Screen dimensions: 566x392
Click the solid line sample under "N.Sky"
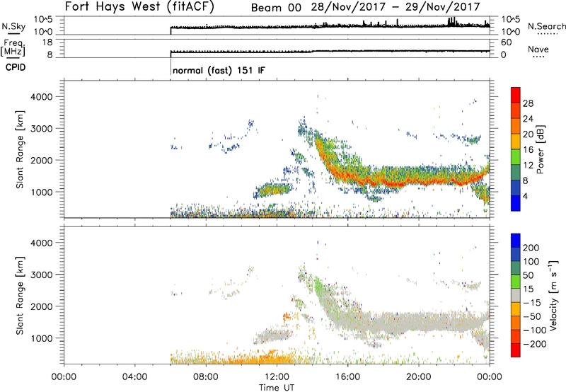[x=13, y=34]
